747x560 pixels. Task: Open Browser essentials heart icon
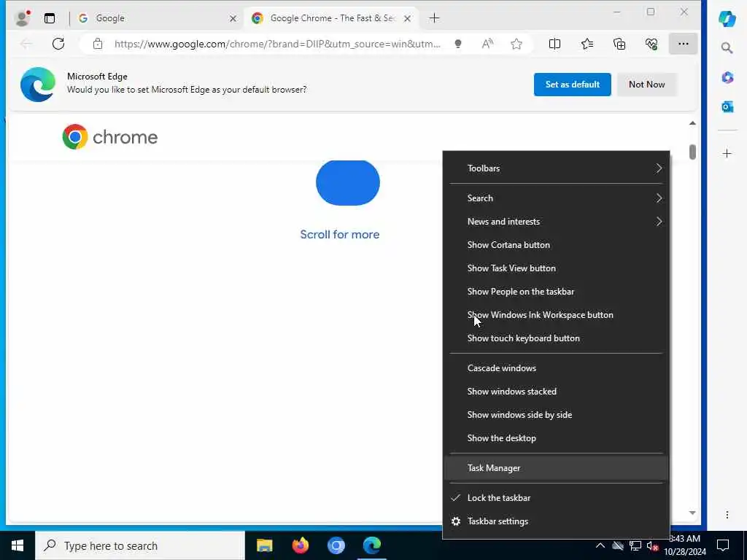(651, 44)
